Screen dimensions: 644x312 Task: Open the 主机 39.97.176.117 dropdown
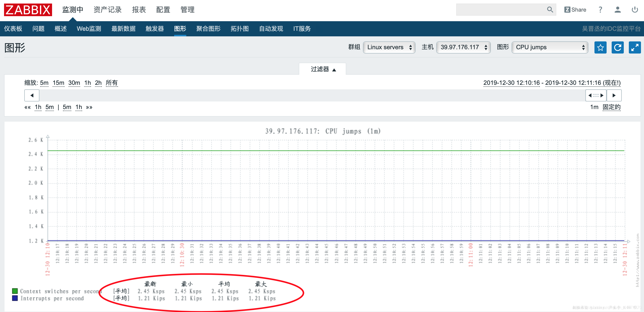463,47
